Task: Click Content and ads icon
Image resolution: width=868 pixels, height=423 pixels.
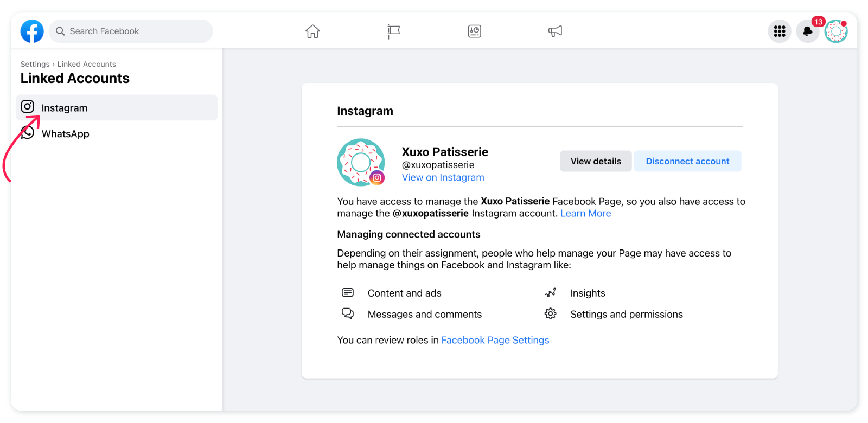Action: click(348, 293)
